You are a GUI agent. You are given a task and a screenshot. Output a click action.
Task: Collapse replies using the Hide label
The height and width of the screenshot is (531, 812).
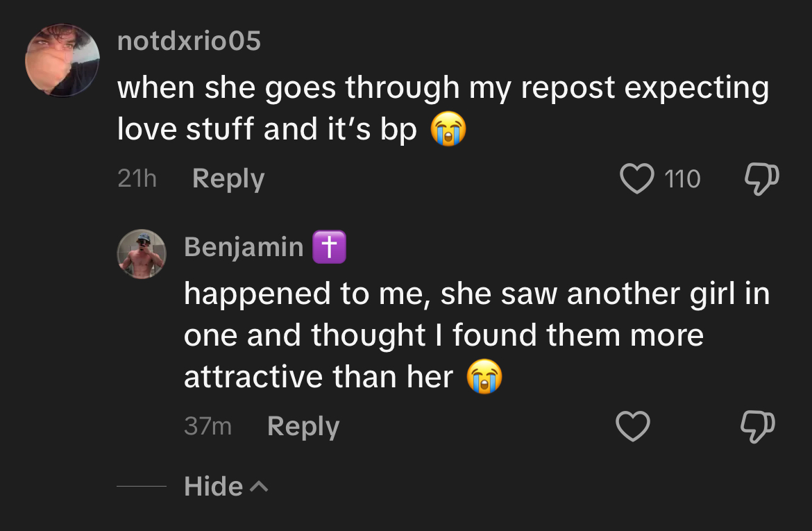213,487
